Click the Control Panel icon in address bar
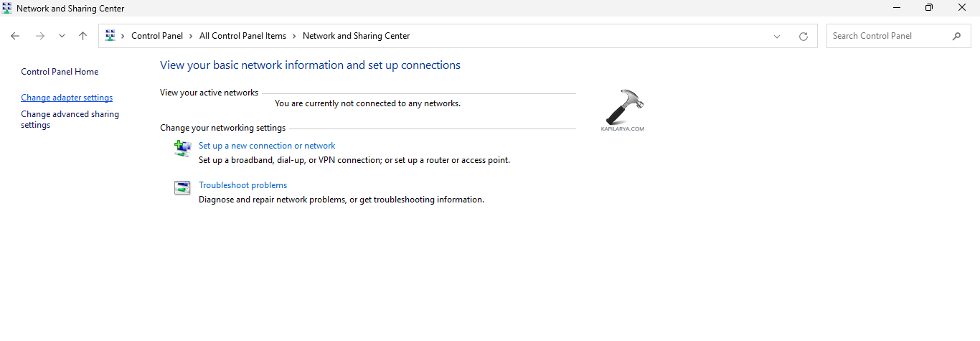Viewport: 980px width, 341px height. [x=110, y=36]
